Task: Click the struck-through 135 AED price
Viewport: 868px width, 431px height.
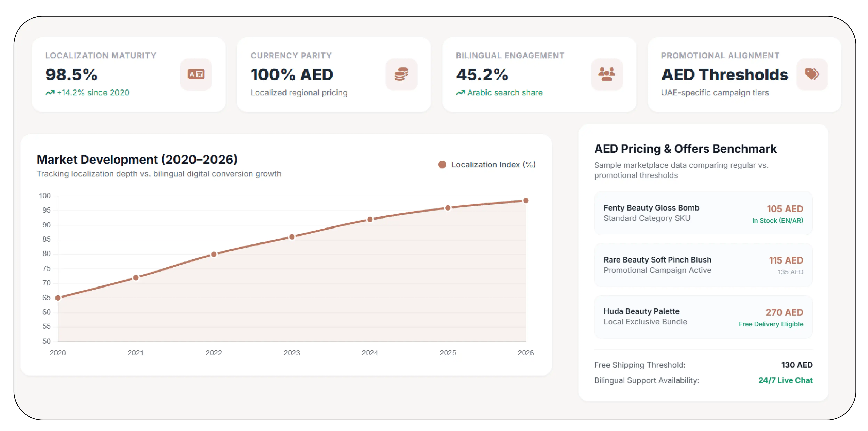Action: click(790, 272)
